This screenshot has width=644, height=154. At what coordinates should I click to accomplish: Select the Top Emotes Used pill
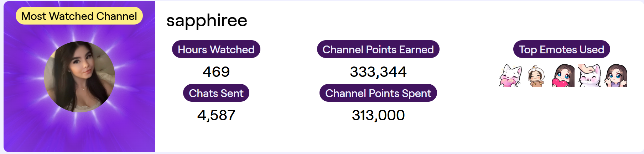pos(561,49)
